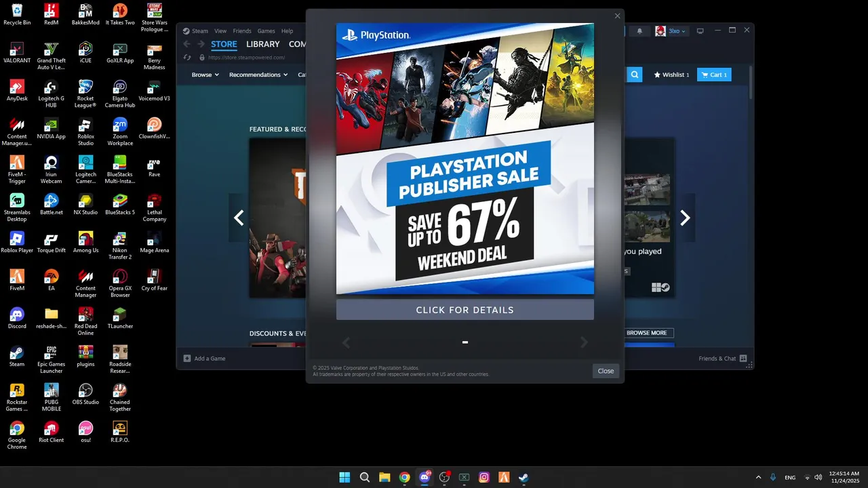Viewport: 868px width, 488px height.
Task: Open OBS Studio desktop shortcut
Action: point(85,394)
